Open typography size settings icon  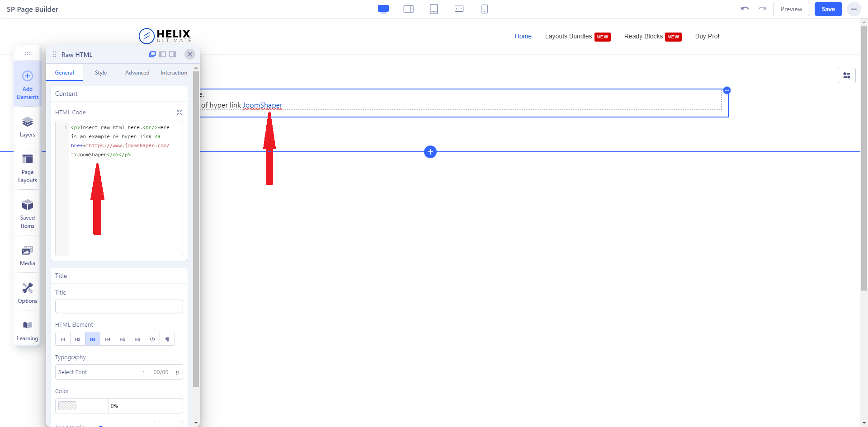click(177, 372)
